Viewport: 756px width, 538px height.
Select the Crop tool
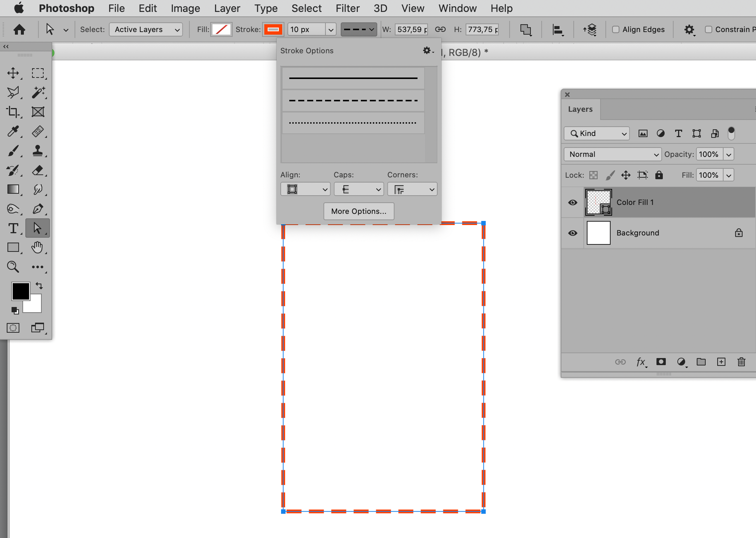coord(14,112)
